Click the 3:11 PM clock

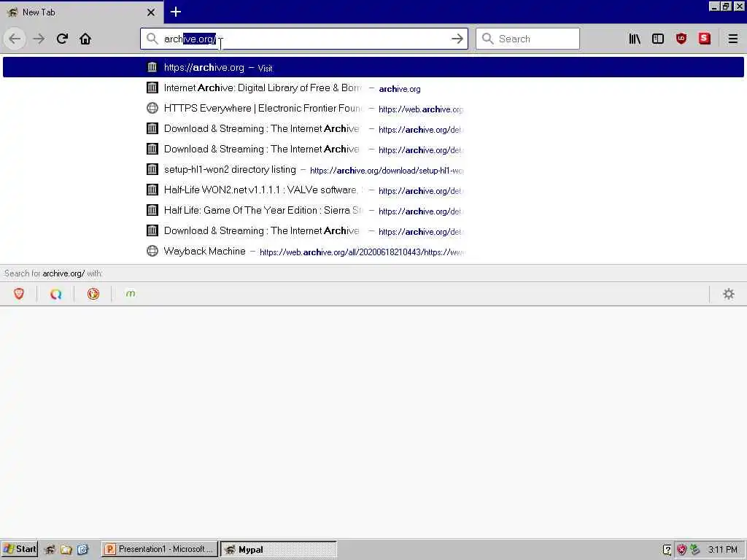(x=723, y=550)
